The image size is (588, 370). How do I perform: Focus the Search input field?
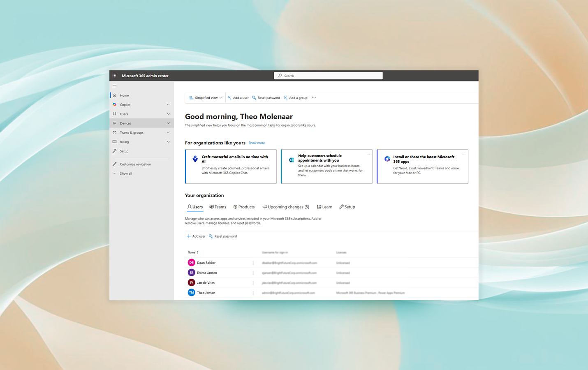coord(328,76)
